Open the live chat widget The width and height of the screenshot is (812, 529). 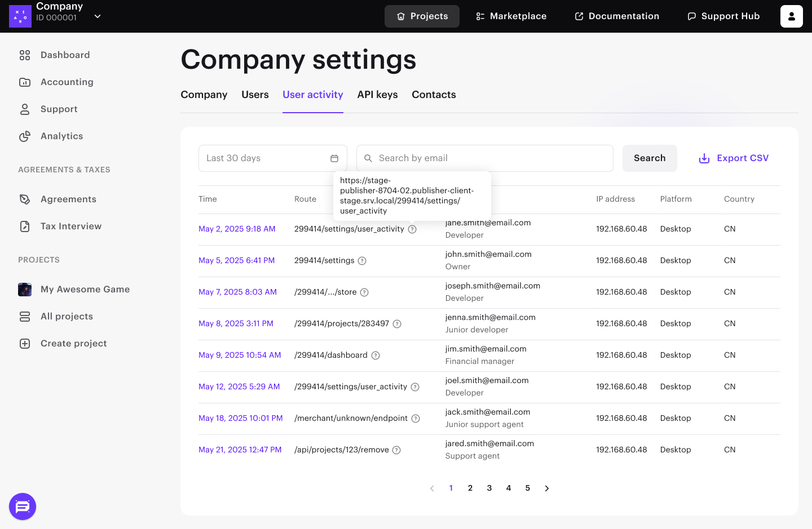pos(23,507)
